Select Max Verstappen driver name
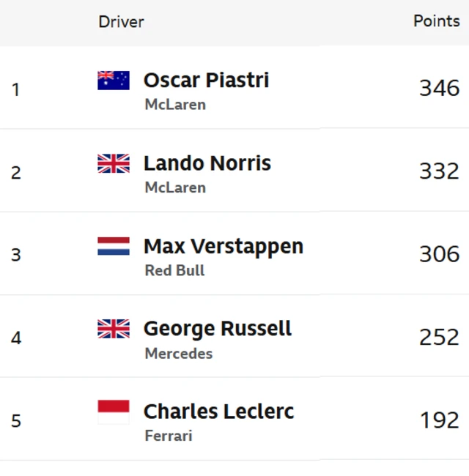Screen dimensions: 469x476 pyautogui.click(x=223, y=246)
